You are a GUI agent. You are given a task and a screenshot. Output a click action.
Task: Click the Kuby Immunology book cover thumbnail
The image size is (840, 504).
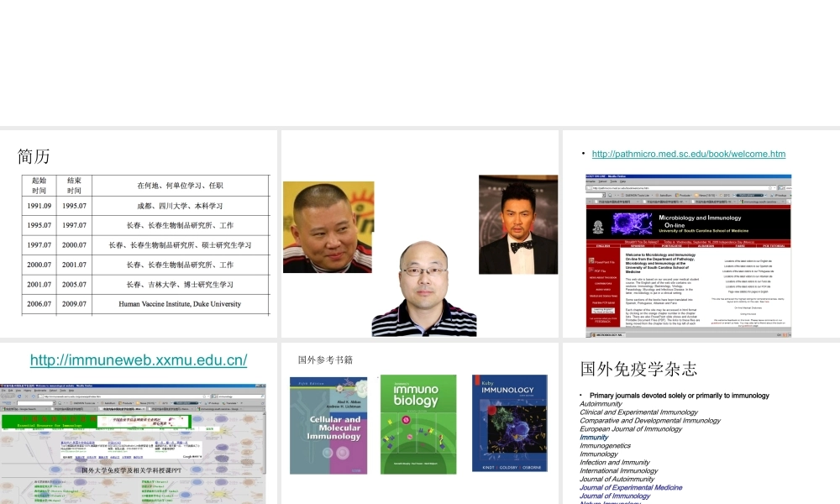511,424
